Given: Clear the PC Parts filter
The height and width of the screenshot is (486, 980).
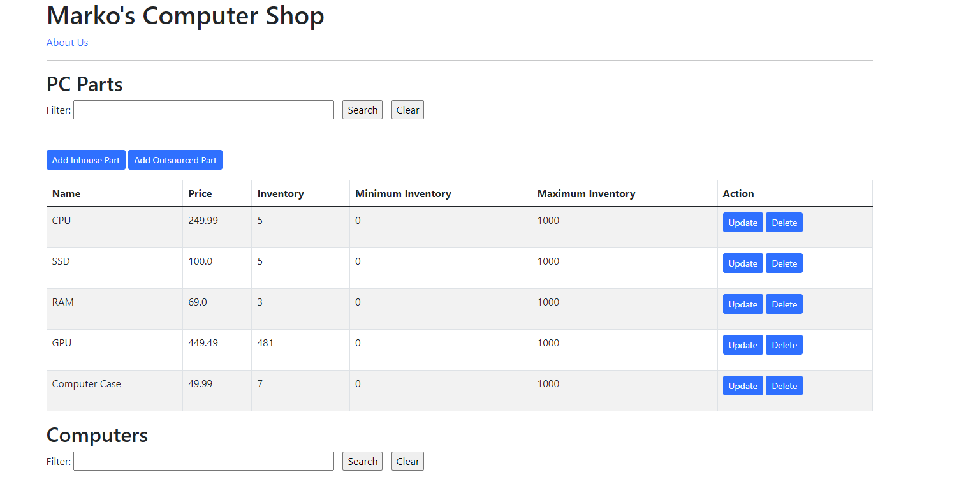Looking at the screenshot, I should click(x=407, y=109).
